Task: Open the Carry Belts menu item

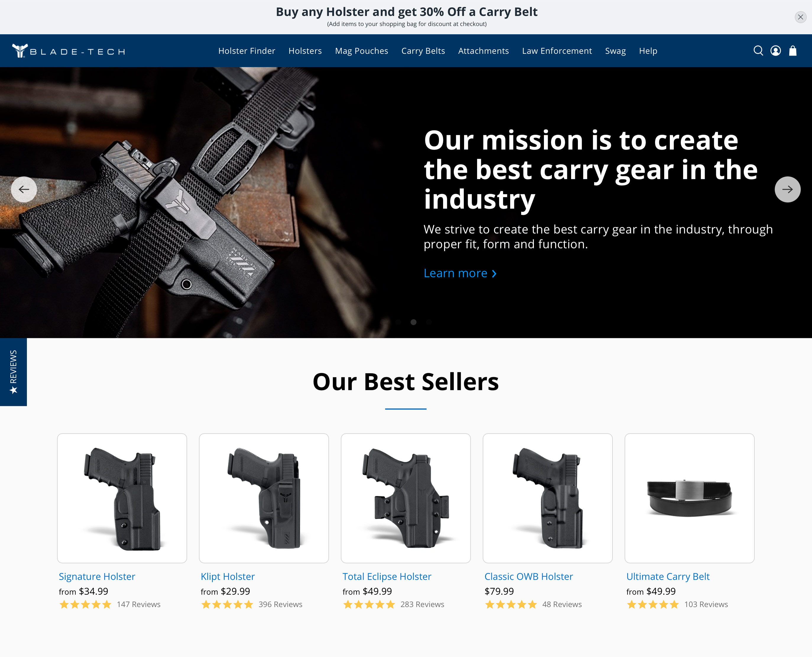Action: point(423,51)
